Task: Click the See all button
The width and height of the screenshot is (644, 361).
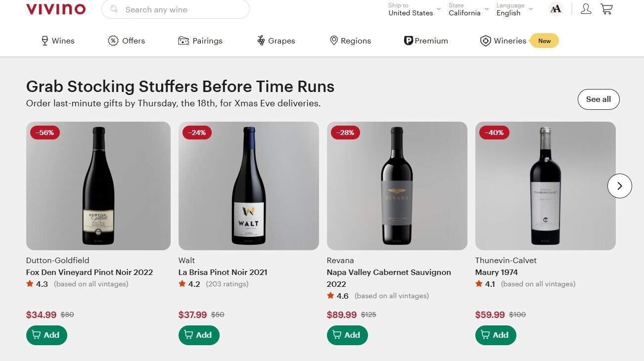Action: (598, 99)
